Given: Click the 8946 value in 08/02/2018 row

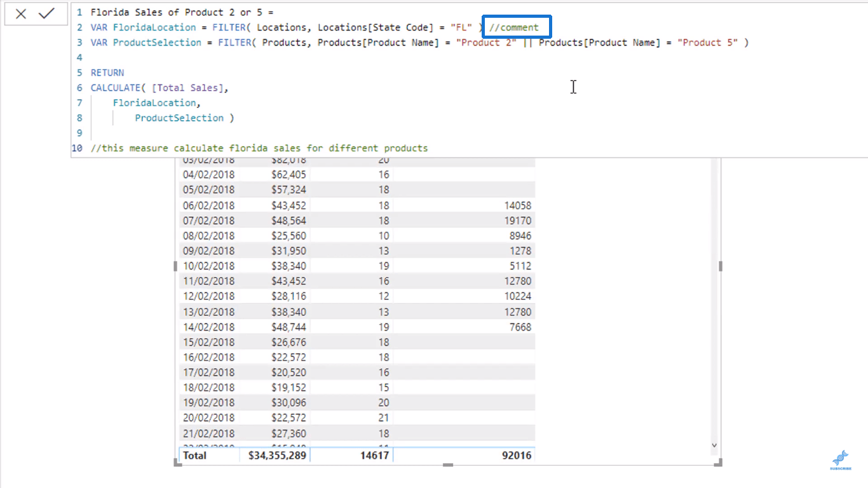Looking at the screenshot, I should click(x=520, y=236).
